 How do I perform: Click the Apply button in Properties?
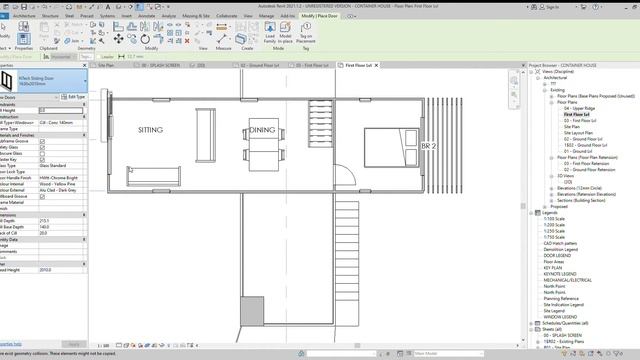[74, 344]
